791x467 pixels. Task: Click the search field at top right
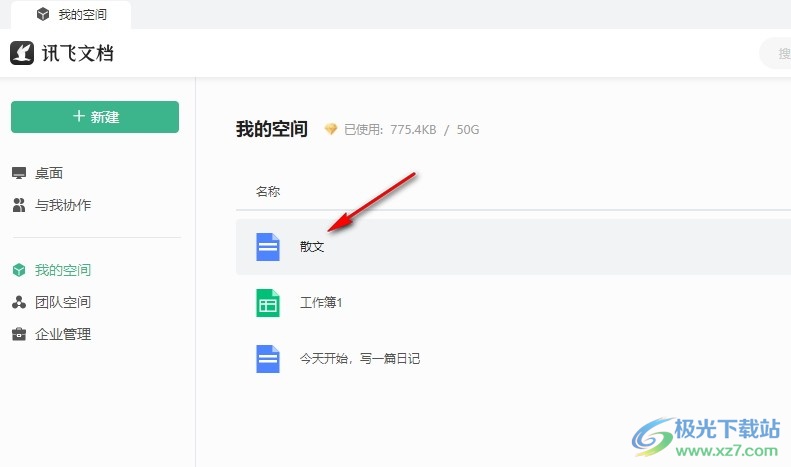(775, 53)
